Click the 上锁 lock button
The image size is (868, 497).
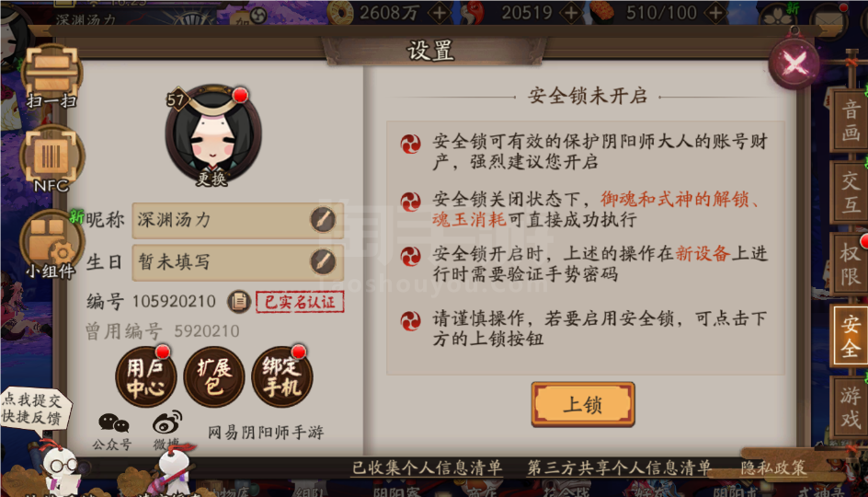pyautogui.click(x=583, y=404)
